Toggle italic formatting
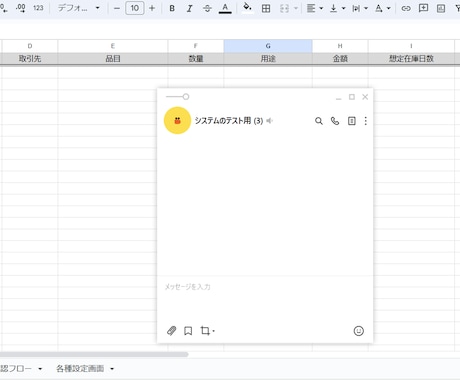The height and width of the screenshot is (380, 460). coord(189,8)
